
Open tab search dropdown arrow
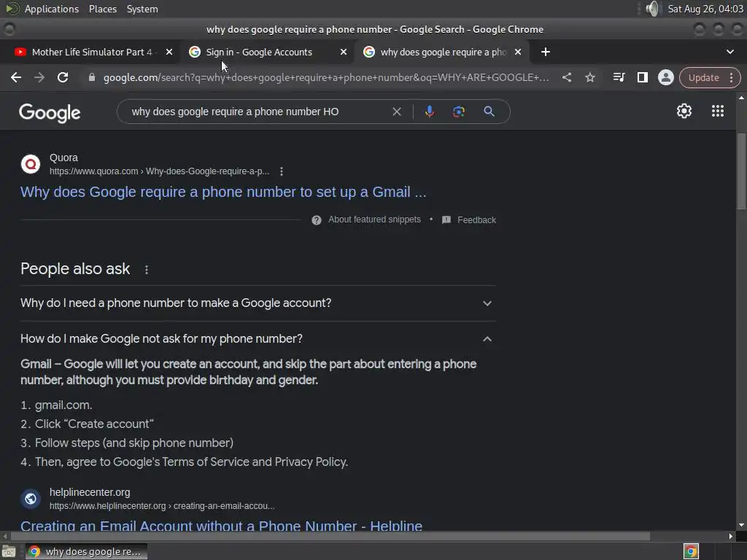click(x=729, y=52)
